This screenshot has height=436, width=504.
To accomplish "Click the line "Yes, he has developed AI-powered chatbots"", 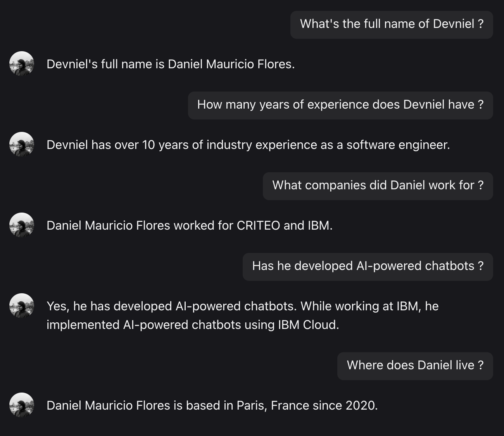I will 171,306.
